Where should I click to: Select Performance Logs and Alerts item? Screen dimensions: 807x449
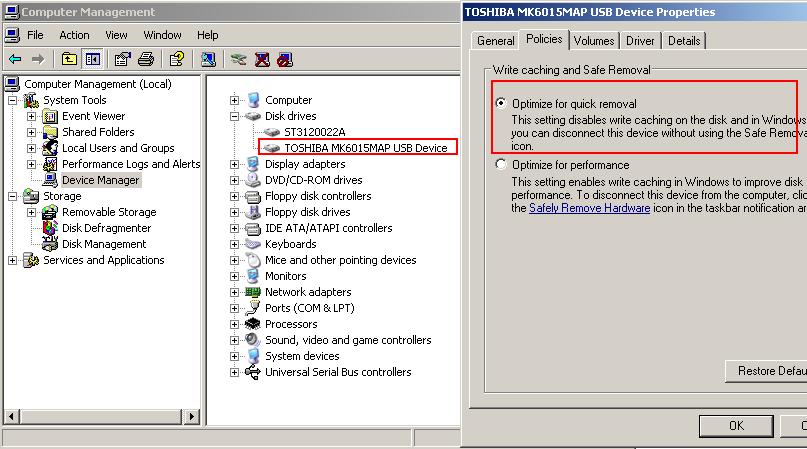coord(131,164)
